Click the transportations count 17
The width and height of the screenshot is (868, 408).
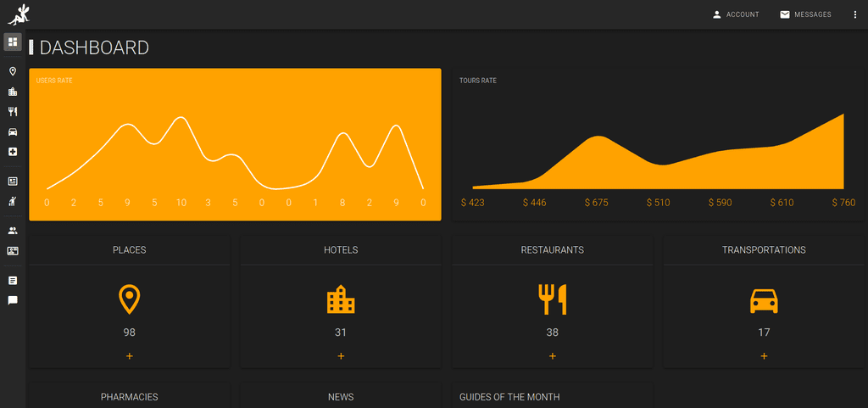764,333
